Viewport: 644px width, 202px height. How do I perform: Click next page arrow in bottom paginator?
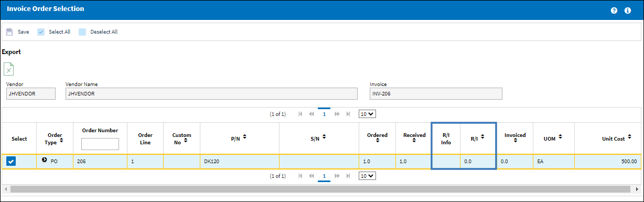click(337, 176)
